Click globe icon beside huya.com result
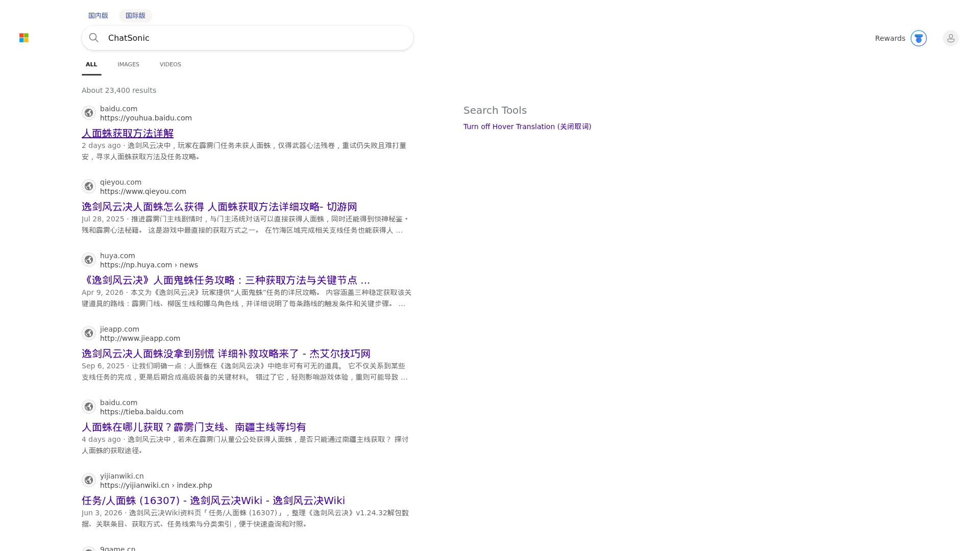This screenshot has height=551, width=980. pyautogui.click(x=89, y=260)
